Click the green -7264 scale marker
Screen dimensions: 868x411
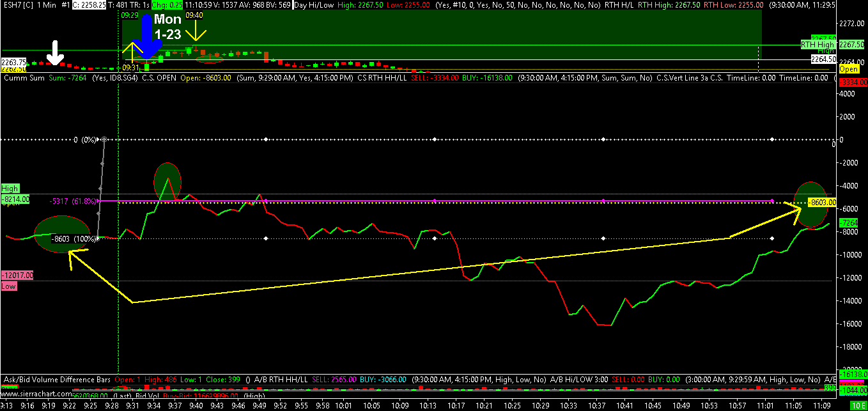pos(850,222)
